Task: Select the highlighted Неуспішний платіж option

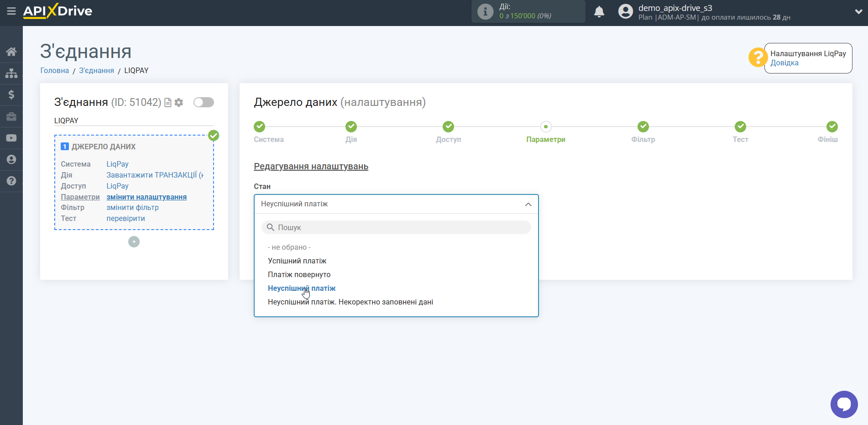Action: coord(302,288)
